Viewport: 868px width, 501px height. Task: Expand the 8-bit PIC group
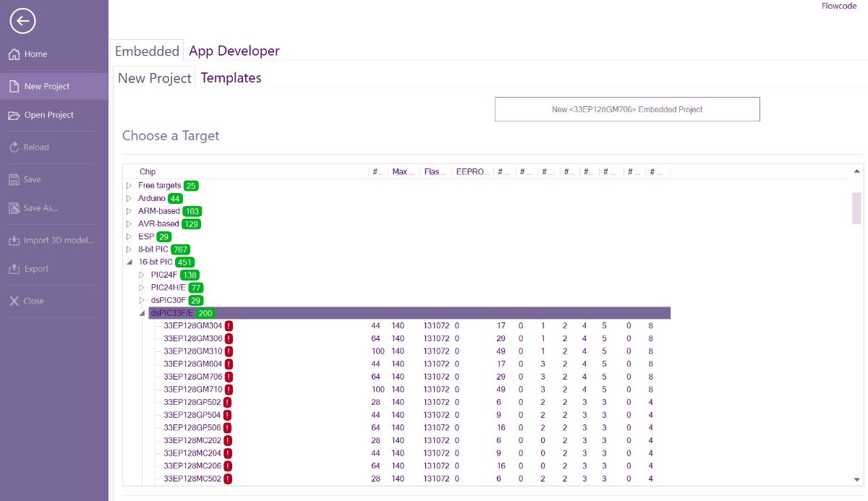click(x=129, y=249)
